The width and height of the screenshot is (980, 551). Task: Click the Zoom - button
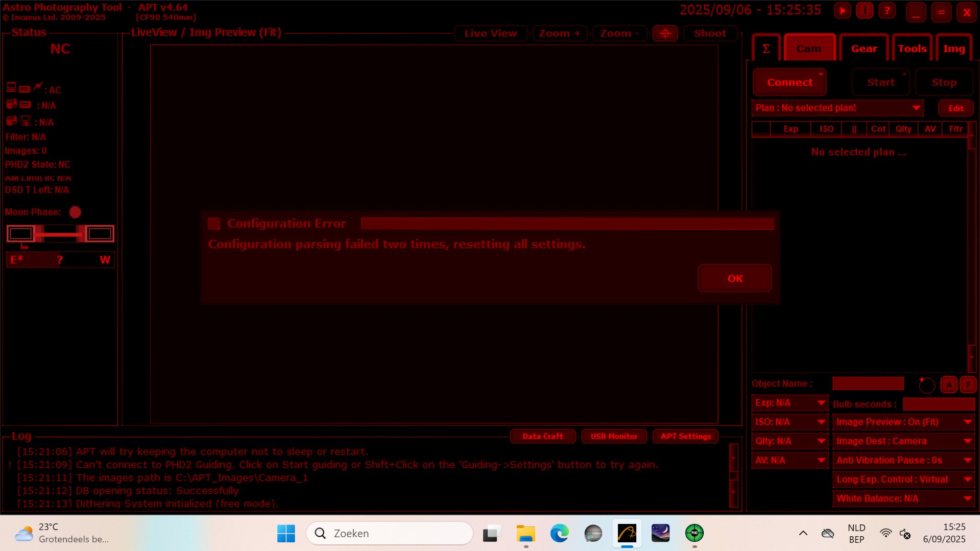(x=619, y=33)
